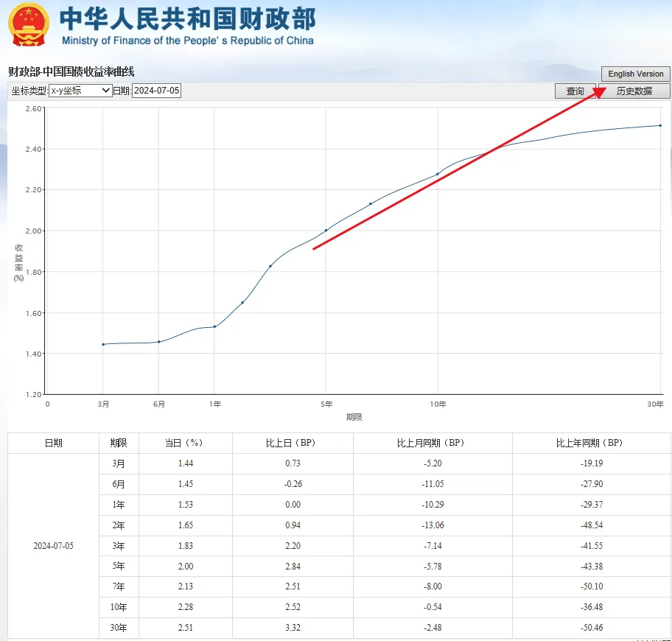The height and width of the screenshot is (641, 672).
Task: Expand the 坐标类型 x-y坐标 dropdown
Action: tap(80, 91)
